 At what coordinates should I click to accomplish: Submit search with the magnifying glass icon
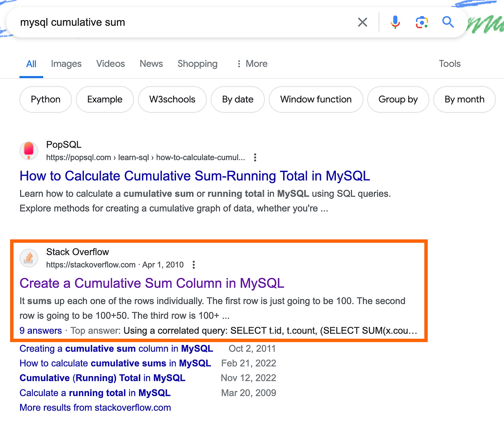pos(448,22)
